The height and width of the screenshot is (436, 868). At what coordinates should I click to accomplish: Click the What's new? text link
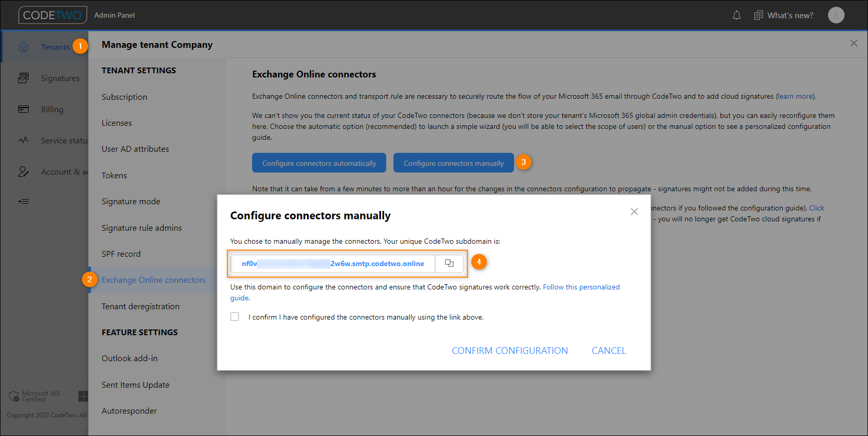(x=790, y=16)
